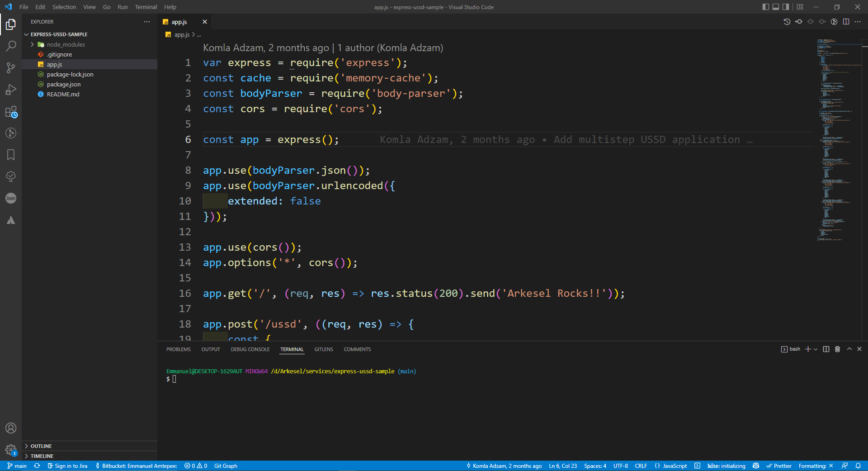
Task: Open the Manage gear icon
Action: tap(11, 450)
